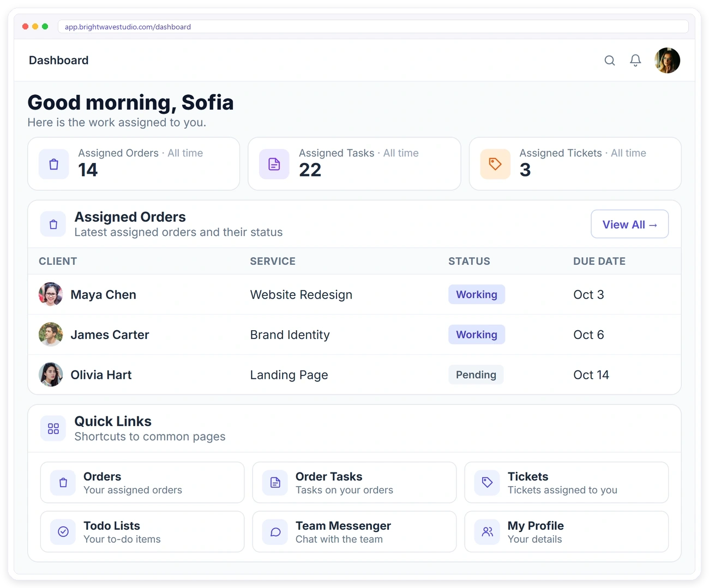Click the Assigned Orders section header icon
Viewport: 709px width, 588px height.
(53, 225)
